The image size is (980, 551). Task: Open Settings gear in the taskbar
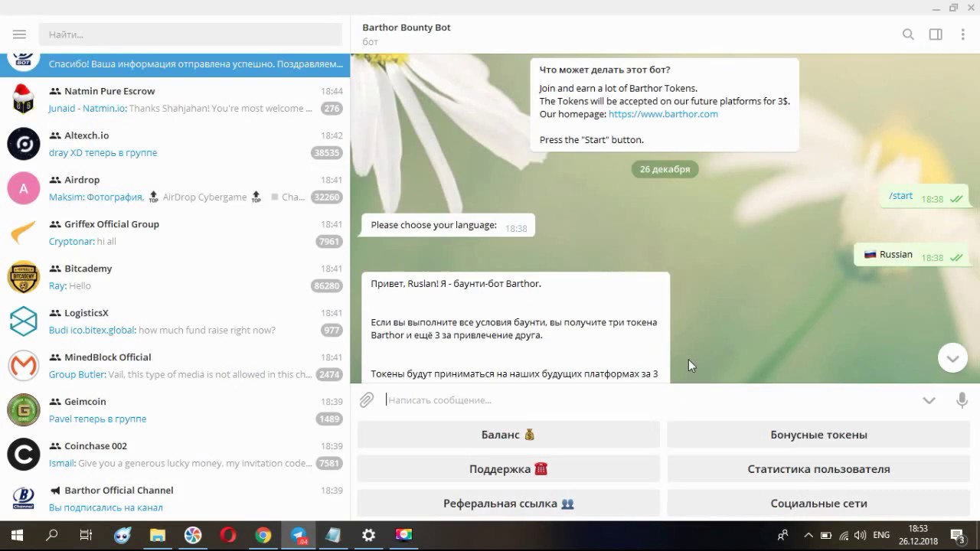pyautogui.click(x=369, y=536)
